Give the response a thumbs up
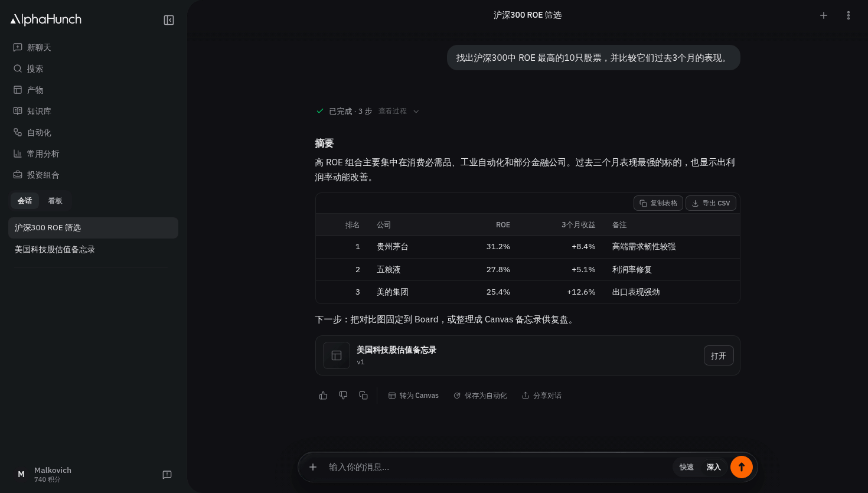The image size is (868, 493). point(323,396)
